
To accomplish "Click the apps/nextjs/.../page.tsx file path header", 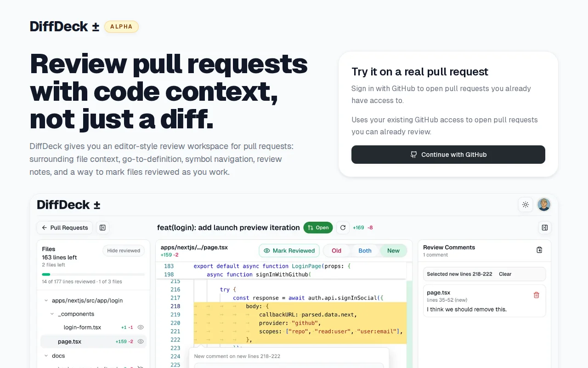I will click(x=194, y=247).
